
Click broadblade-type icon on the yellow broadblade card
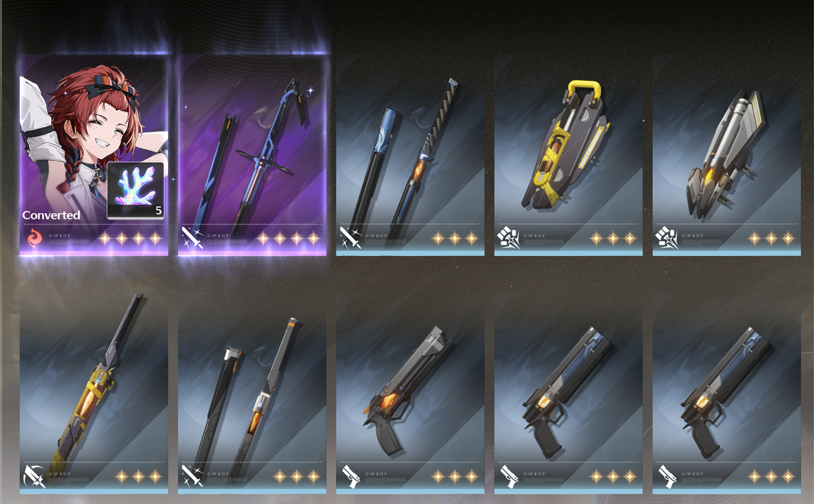tap(34, 476)
